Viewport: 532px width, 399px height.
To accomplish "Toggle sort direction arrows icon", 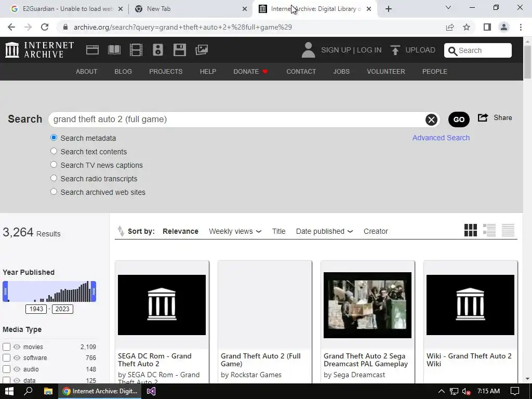I will (121, 231).
